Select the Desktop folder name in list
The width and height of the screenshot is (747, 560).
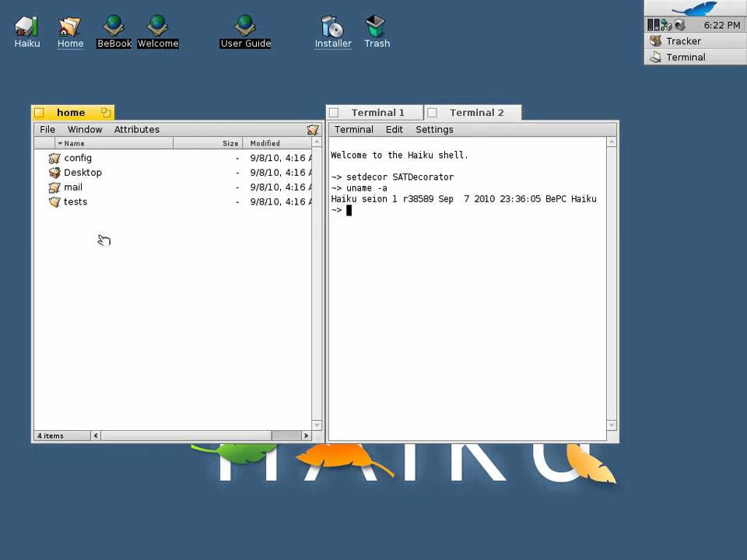point(83,173)
